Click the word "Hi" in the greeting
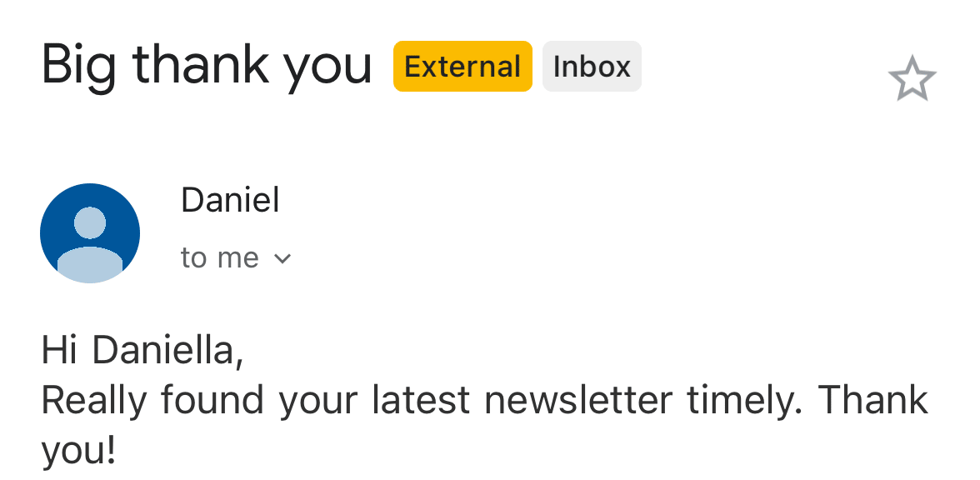The width and height of the screenshot is (980, 480). (59, 350)
